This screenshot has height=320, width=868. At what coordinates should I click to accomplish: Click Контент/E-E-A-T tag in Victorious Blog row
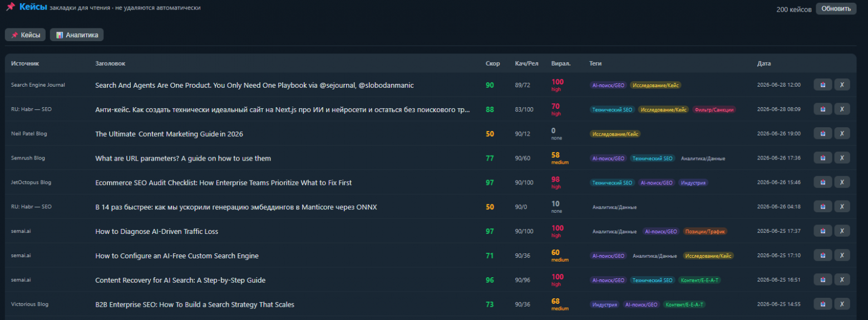click(685, 304)
